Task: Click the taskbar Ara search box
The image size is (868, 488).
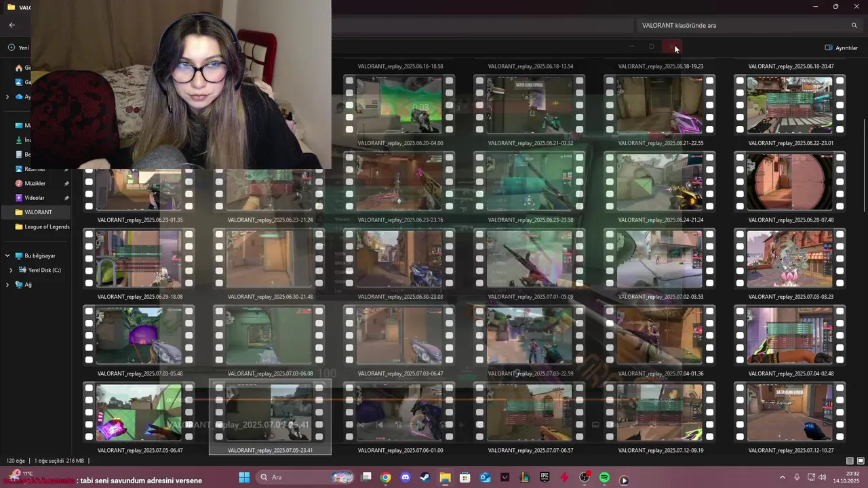Action: pos(305,477)
